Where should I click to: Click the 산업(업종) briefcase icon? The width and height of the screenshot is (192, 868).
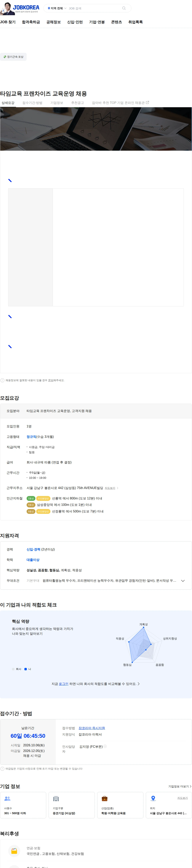tap(104, 799)
